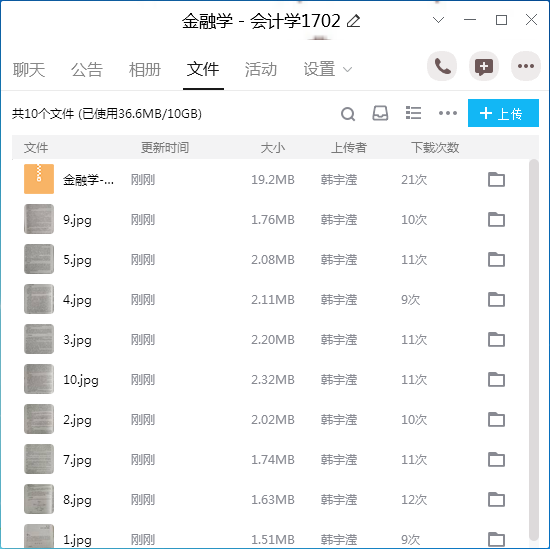Image resolution: width=550 pixels, height=549 pixels.
Task: Open the 相册 tab
Action: coord(145,69)
